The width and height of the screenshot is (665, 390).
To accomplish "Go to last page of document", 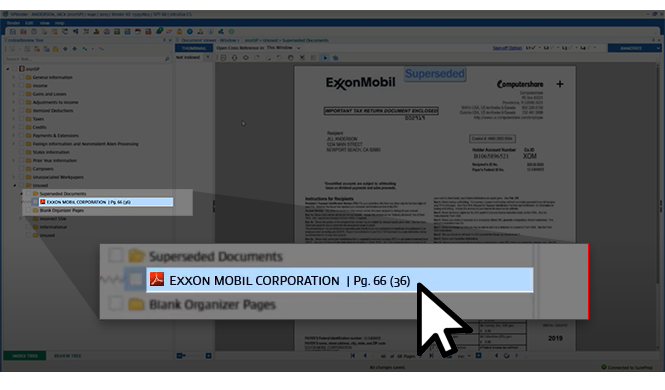I will (431, 356).
